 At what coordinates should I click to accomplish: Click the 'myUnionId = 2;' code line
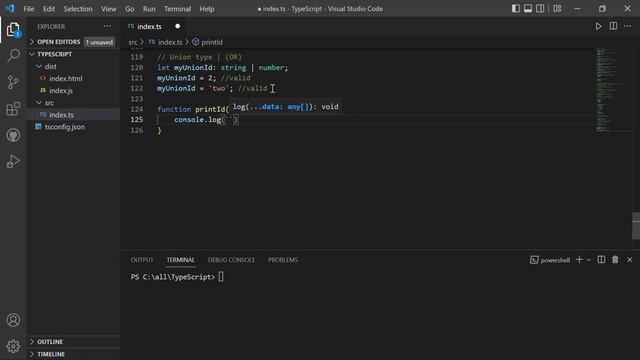click(x=187, y=78)
